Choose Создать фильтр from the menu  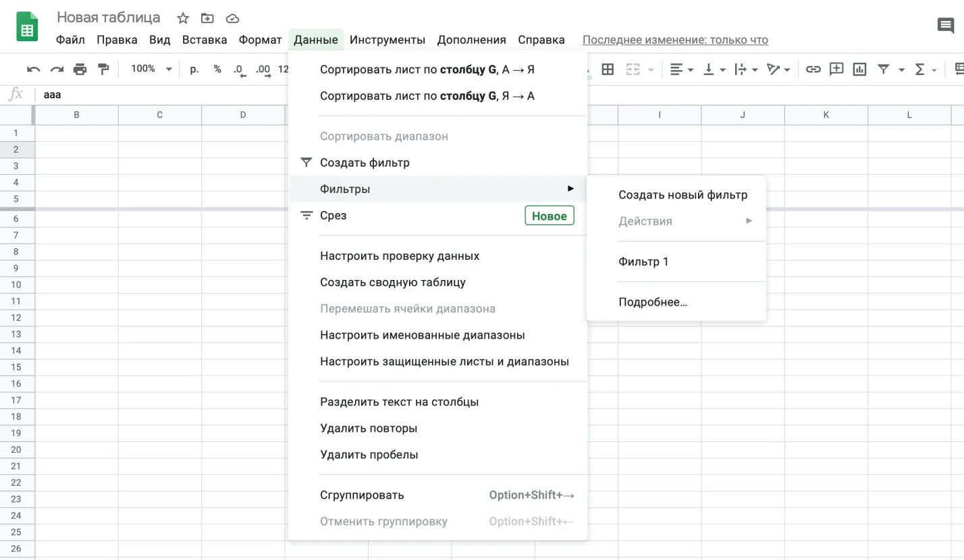pos(365,163)
